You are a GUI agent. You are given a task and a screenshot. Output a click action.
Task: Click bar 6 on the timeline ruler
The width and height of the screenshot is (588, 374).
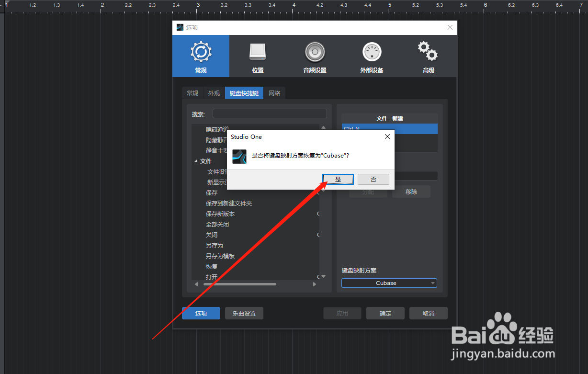[486, 5]
